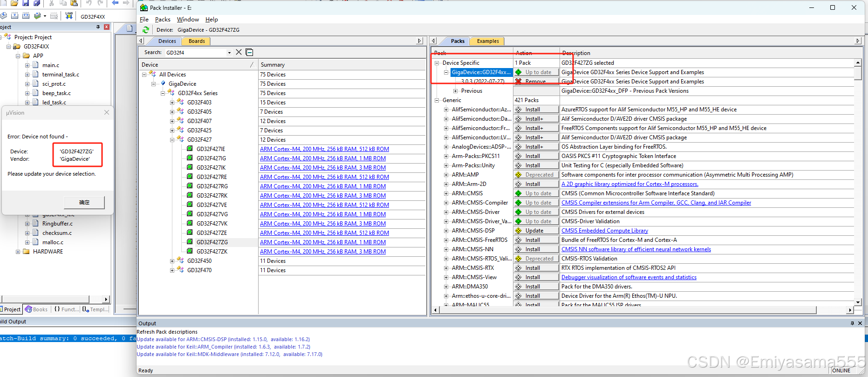Switch to the Templates tab in µVision
The height and width of the screenshot is (377, 868).
click(x=96, y=309)
